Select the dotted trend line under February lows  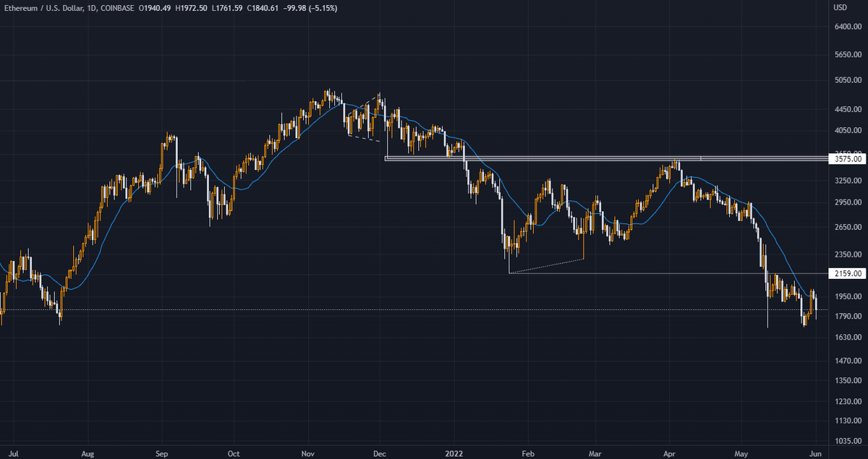coord(546,266)
